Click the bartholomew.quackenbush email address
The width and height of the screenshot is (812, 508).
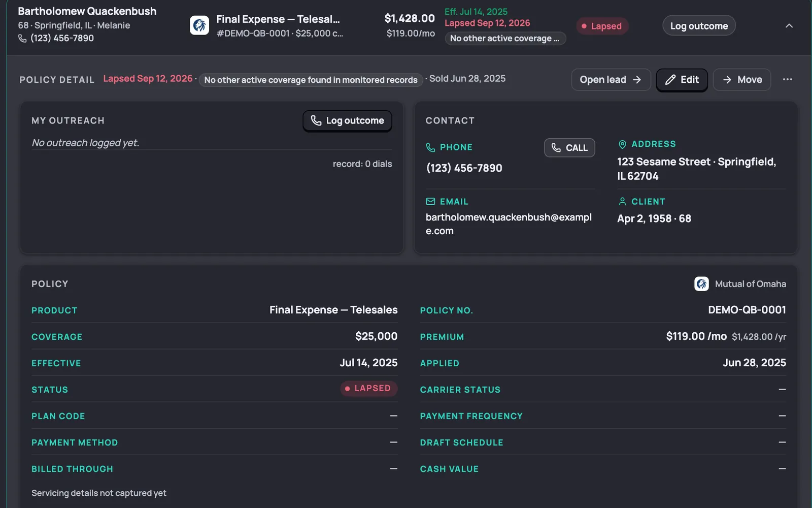[x=509, y=224]
